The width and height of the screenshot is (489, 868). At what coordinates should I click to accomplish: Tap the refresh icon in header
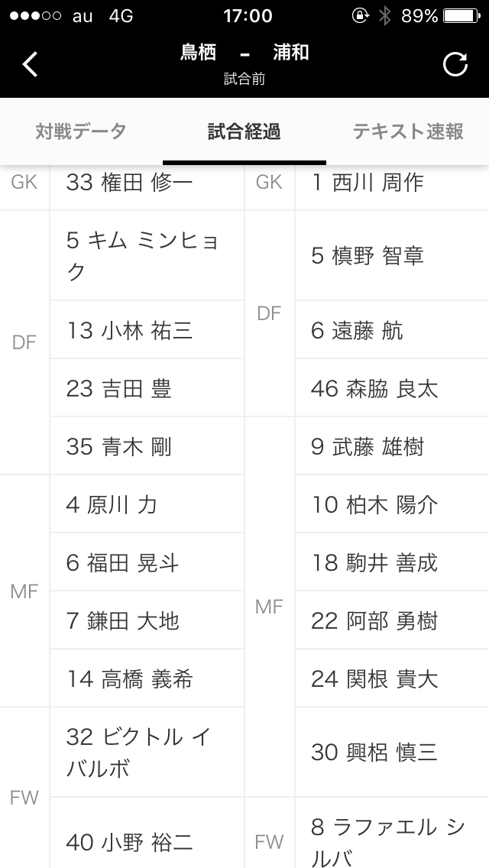[455, 64]
